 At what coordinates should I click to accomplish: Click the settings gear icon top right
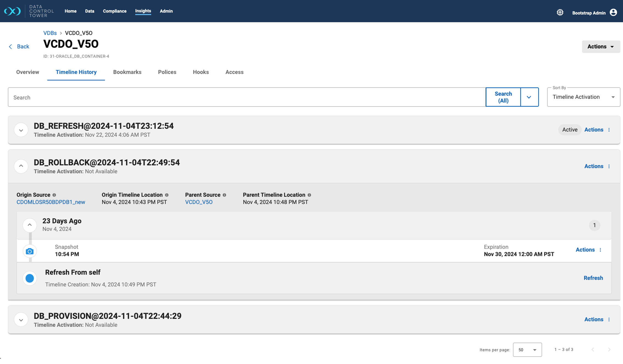560,12
